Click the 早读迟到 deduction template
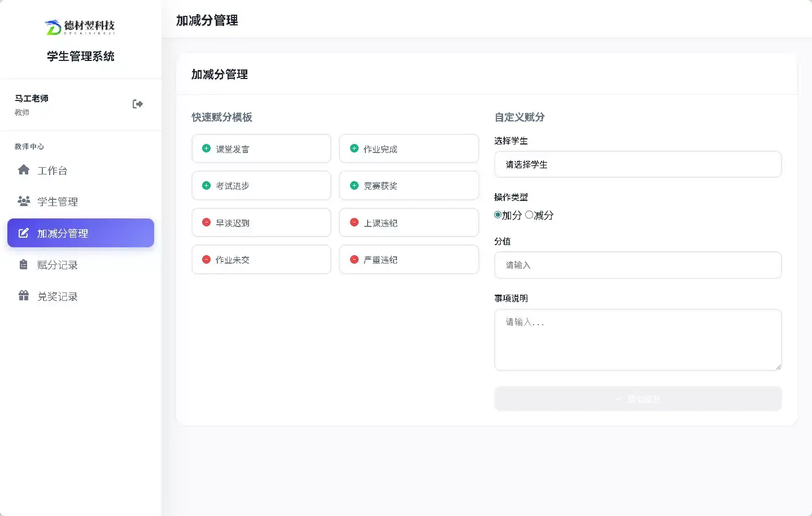The image size is (812, 516). (261, 222)
